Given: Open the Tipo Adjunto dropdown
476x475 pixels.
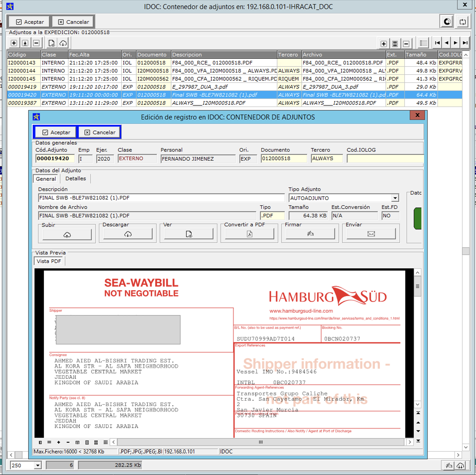Looking at the screenshot, I should (x=395, y=198).
